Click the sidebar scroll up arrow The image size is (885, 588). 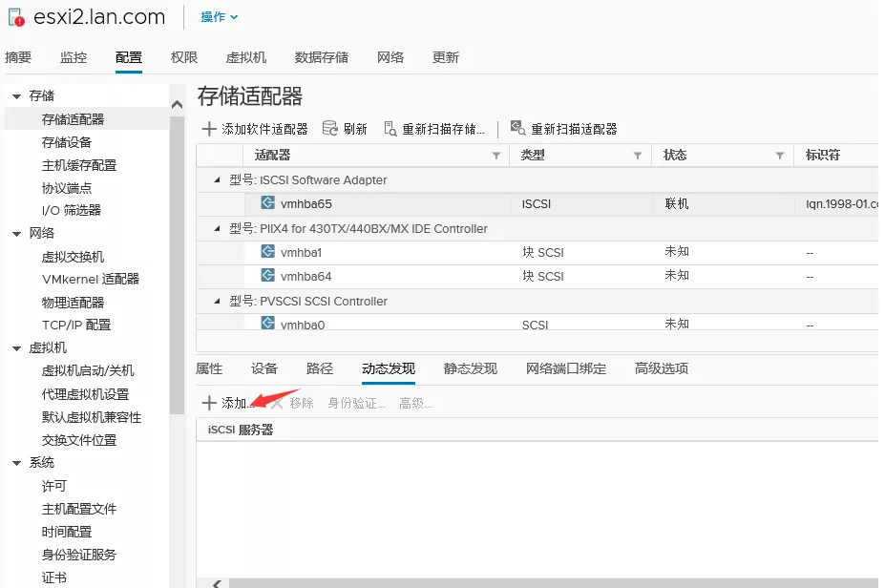[x=177, y=104]
